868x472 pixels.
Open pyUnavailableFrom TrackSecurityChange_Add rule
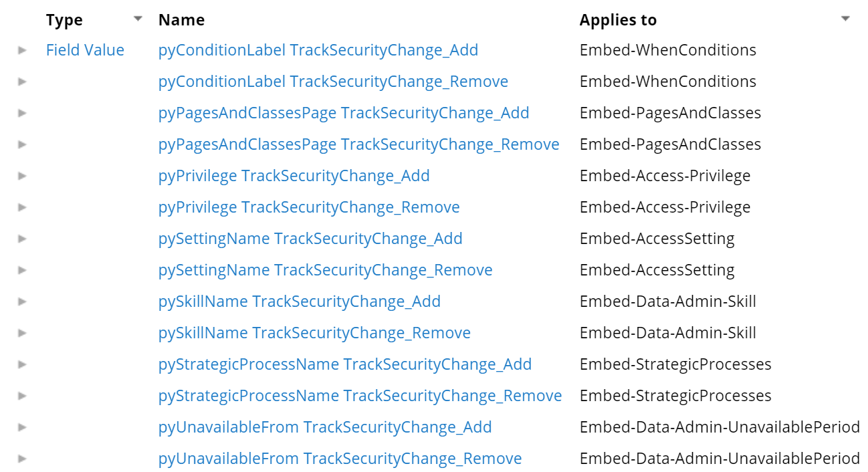[325, 427]
